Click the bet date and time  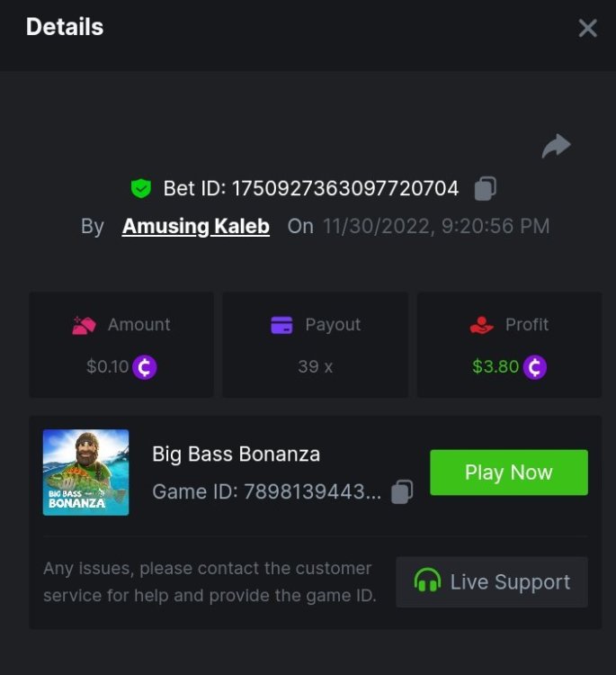[436, 226]
